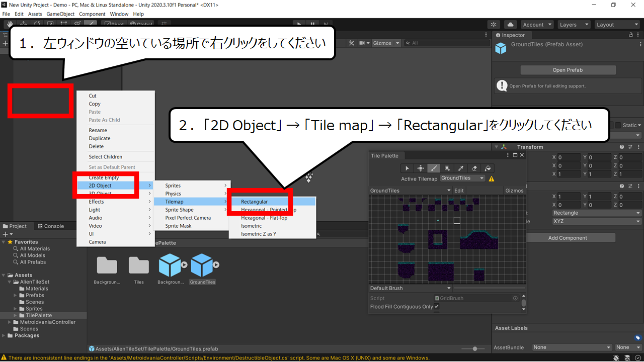Pick the Tile Palette eyedropper tool
Viewport: 644px width, 362px height.
(460, 168)
